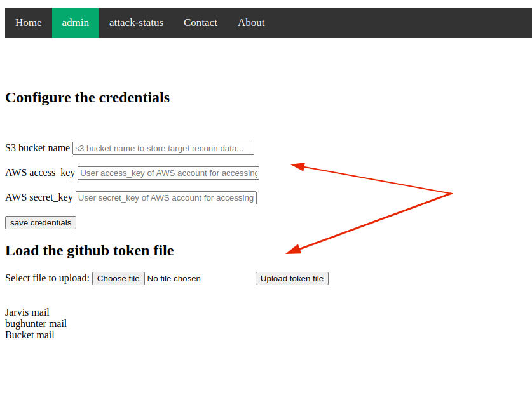
Task: Open the Home navigation tab
Action: [29, 23]
